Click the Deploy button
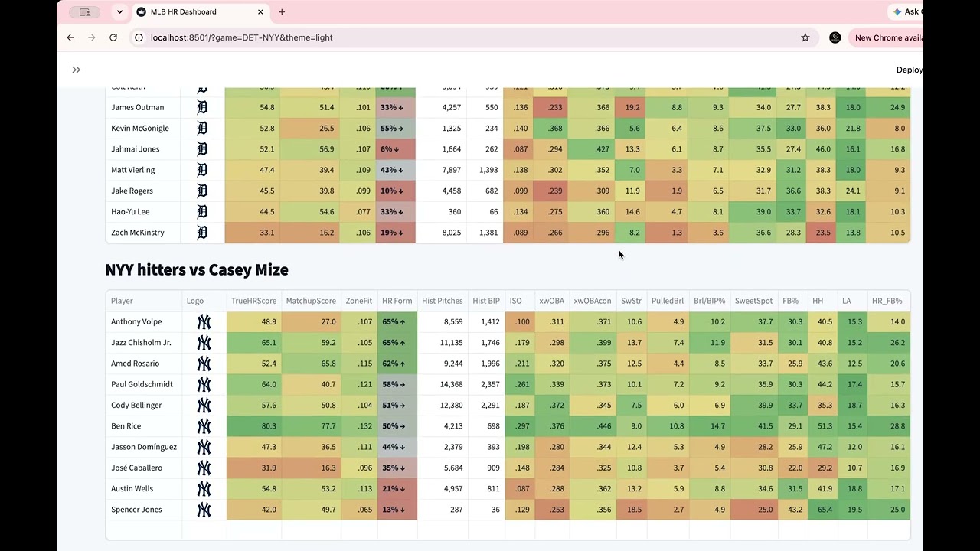The width and height of the screenshot is (980, 551). (910, 70)
